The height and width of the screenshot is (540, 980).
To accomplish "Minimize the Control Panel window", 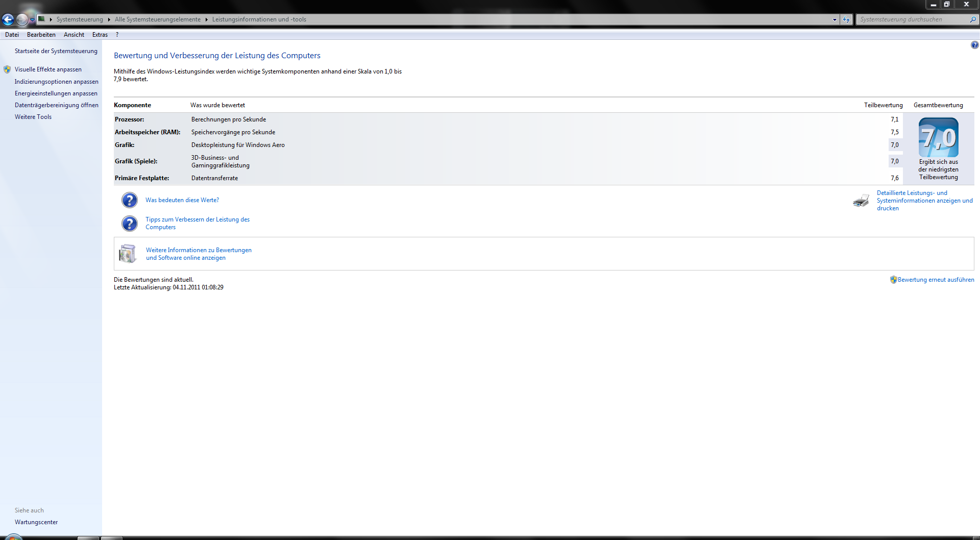I will pos(933,5).
